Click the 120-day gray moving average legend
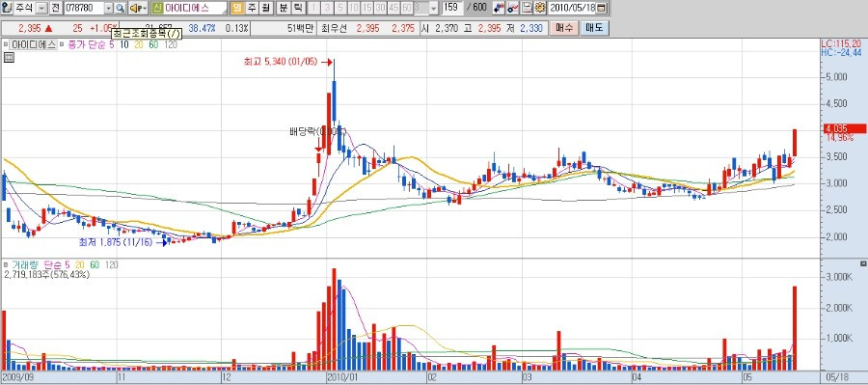The width and height of the screenshot is (868, 385). 171,45
